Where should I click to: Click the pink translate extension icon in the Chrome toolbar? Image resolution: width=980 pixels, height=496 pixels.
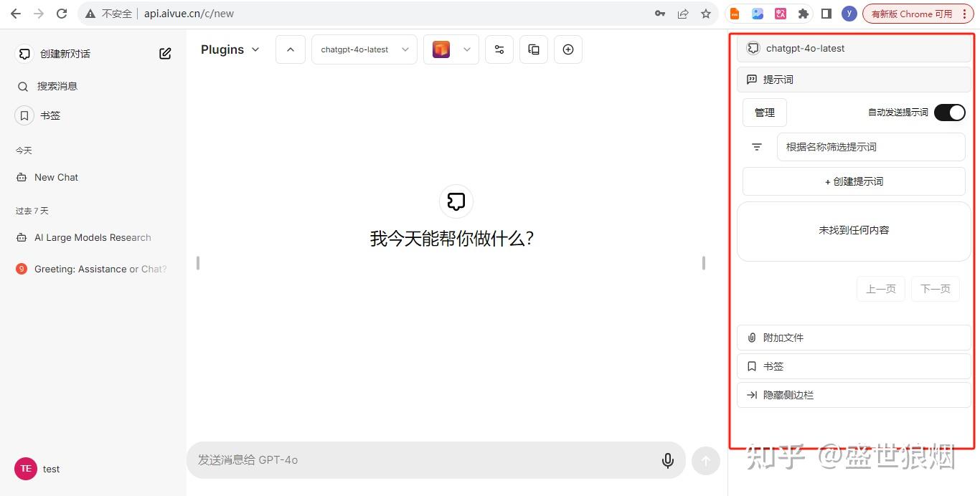point(781,14)
